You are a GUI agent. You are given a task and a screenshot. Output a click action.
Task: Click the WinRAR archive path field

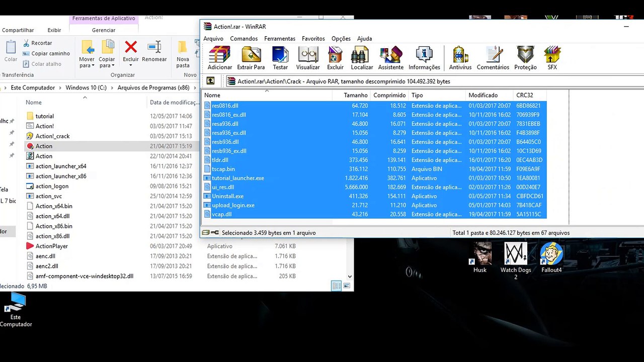[x=435, y=81]
